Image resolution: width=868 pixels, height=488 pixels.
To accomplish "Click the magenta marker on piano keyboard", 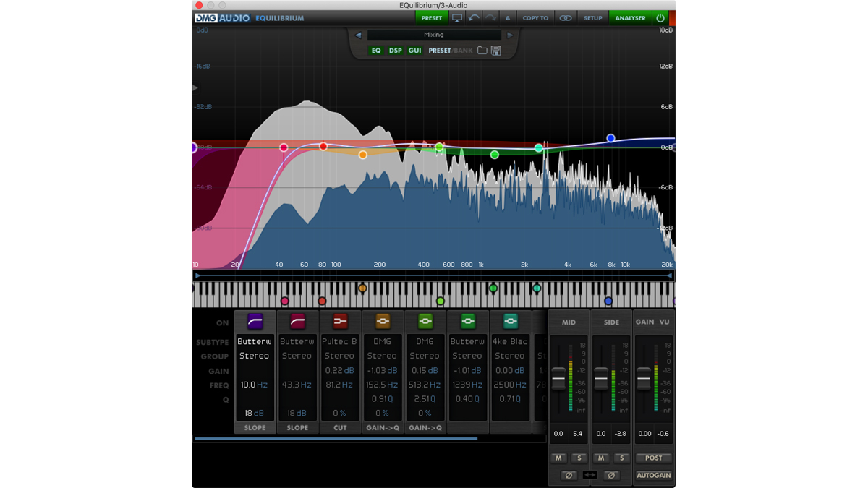I will pos(285,301).
